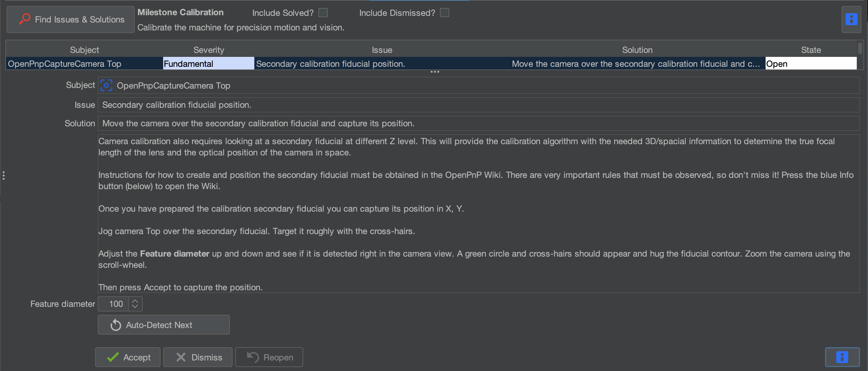Click the issues table scrollbar

tap(860, 48)
